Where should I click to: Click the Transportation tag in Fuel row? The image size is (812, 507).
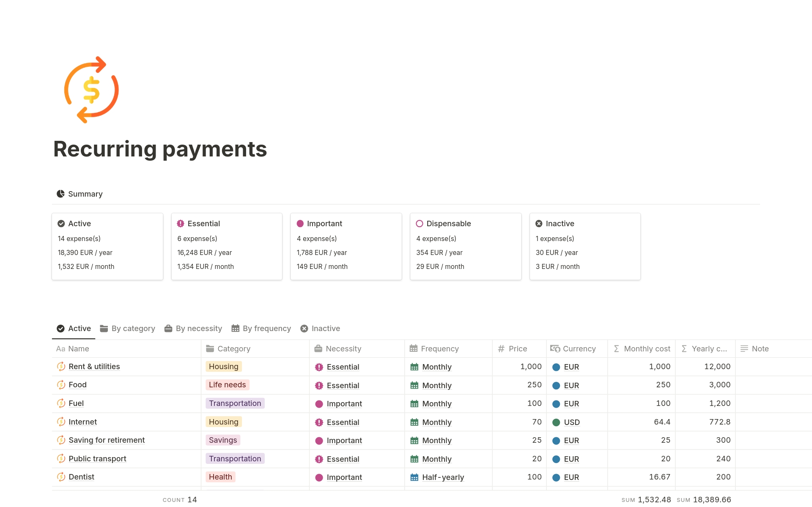click(x=235, y=403)
